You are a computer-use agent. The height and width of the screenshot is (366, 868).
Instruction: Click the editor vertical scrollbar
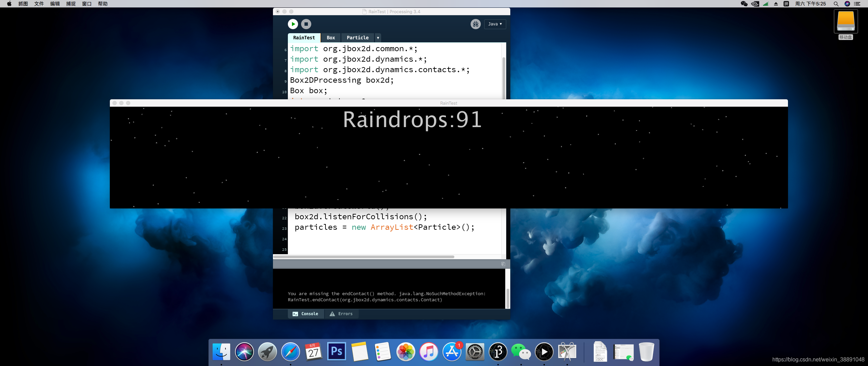[x=504, y=78]
